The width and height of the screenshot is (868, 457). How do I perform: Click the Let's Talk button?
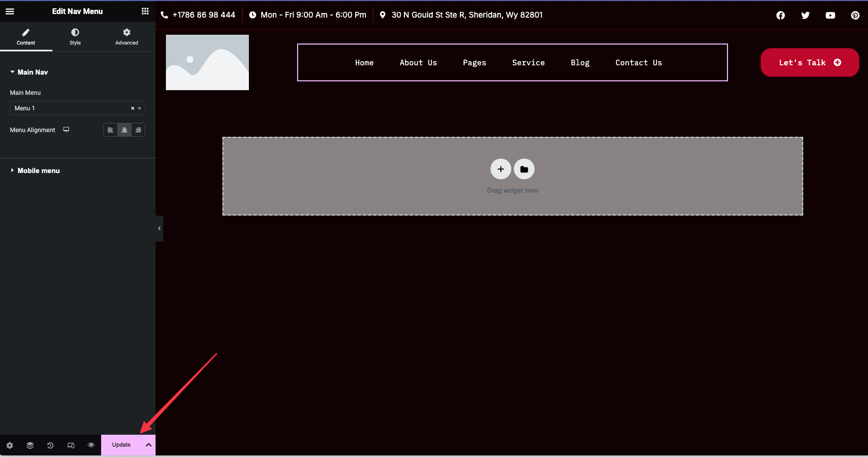click(809, 63)
